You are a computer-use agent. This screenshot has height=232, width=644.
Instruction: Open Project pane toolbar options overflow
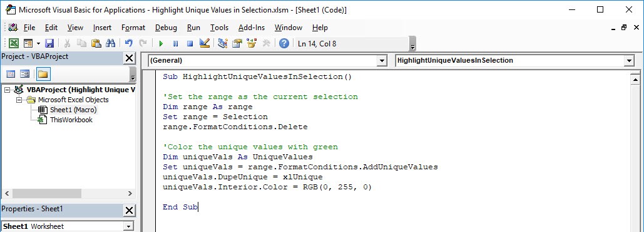pos(132,75)
